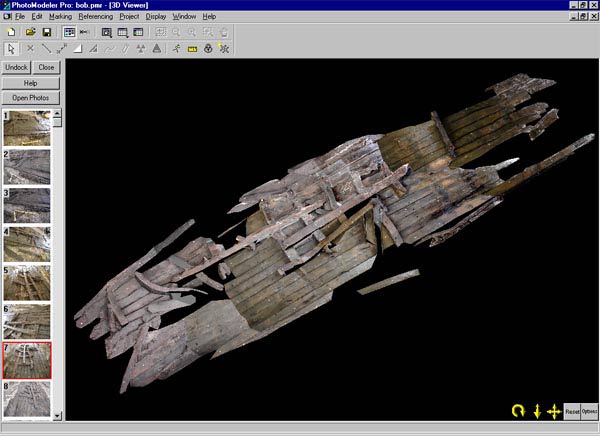Click the thumbnail list scroll-up arrow

[57, 113]
